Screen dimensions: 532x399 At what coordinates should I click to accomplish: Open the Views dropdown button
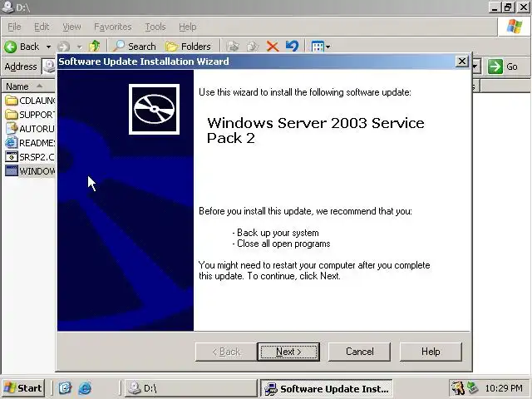[x=321, y=47]
